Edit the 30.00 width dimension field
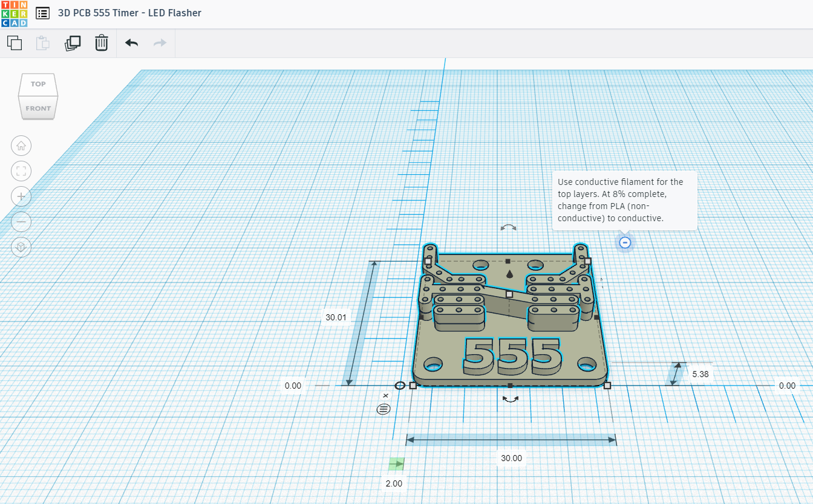 [511, 458]
